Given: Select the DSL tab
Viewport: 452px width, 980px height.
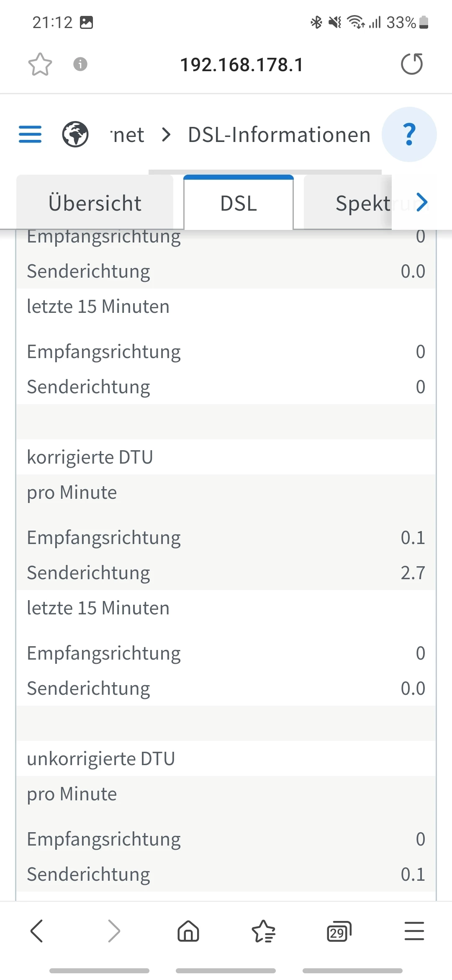Looking at the screenshot, I should (239, 203).
